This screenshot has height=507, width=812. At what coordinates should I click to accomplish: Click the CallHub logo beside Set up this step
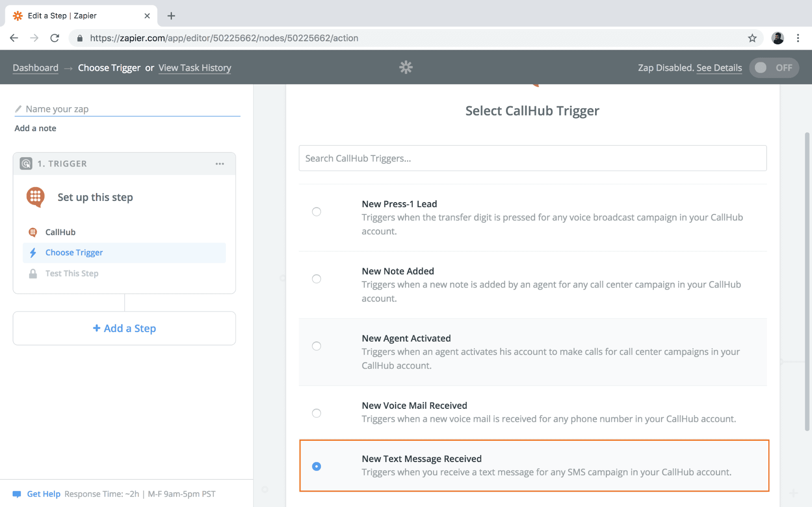[36, 197]
